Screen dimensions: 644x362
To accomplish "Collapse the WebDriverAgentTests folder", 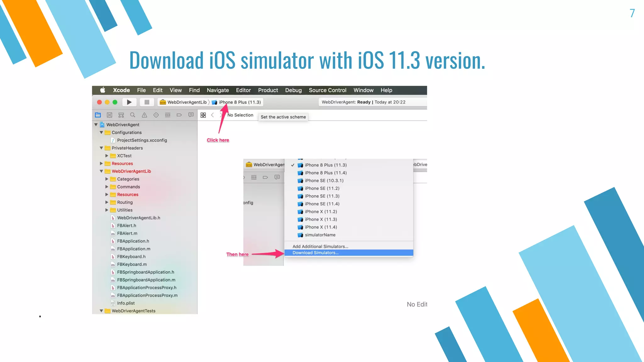I will pos(101,311).
